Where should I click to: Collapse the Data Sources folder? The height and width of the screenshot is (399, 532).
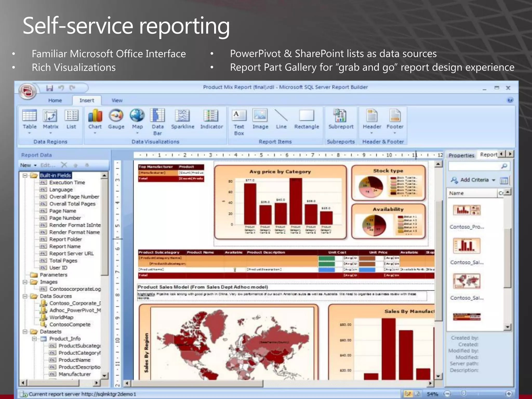coord(25,296)
